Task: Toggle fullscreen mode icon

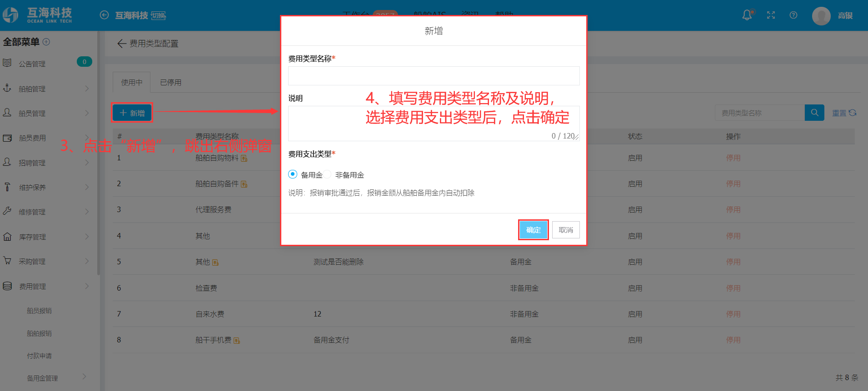Action: [x=771, y=15]
